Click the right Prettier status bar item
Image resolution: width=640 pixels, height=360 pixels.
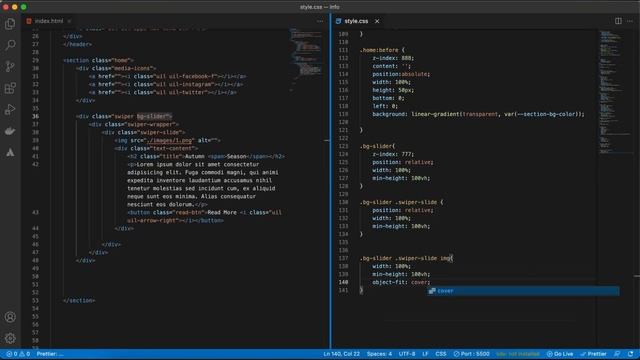[593, 354]
